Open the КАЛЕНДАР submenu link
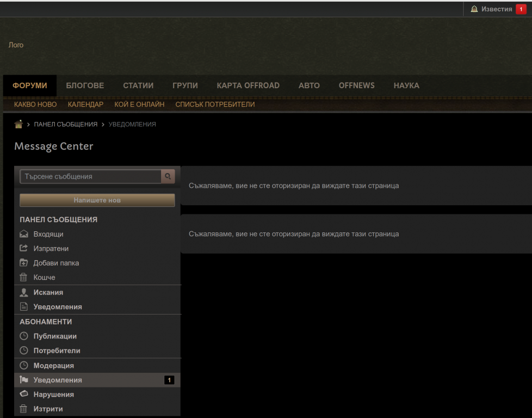 [x=85, y=104]
